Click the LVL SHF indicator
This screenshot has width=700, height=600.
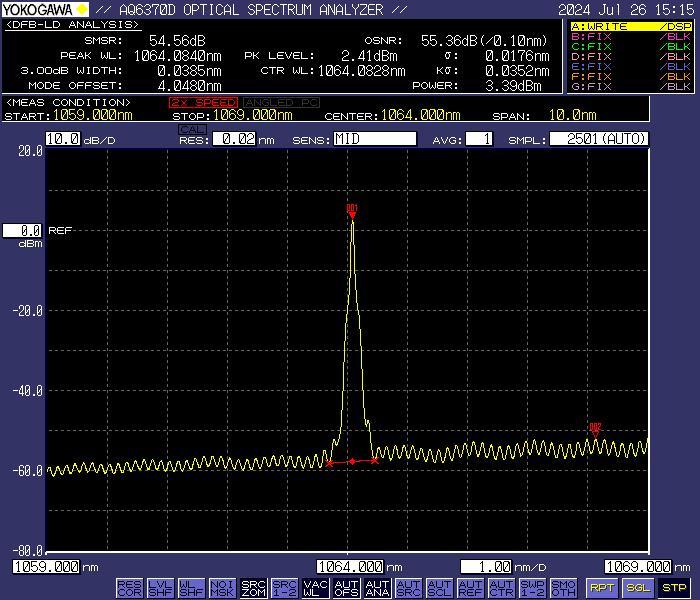(160, 588)
